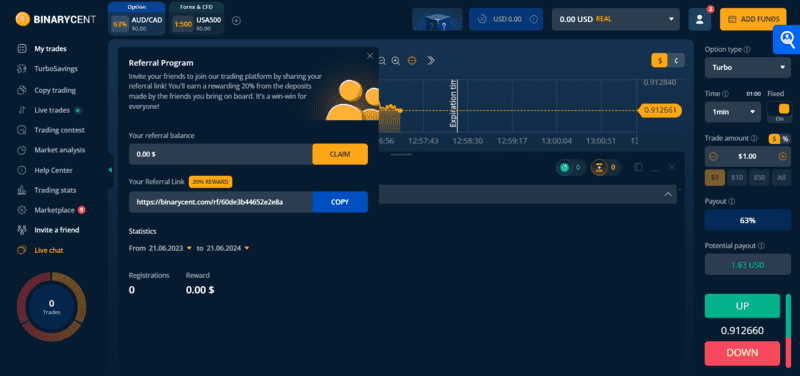Set trade amount mode to dollar
Image resolution: width=800 pixels, height=376 pixels.
click(774, 138)
